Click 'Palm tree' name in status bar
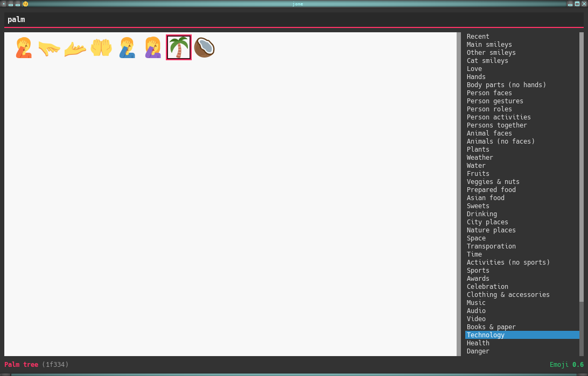This screenshot has width=588, height=376. (22, 364)
